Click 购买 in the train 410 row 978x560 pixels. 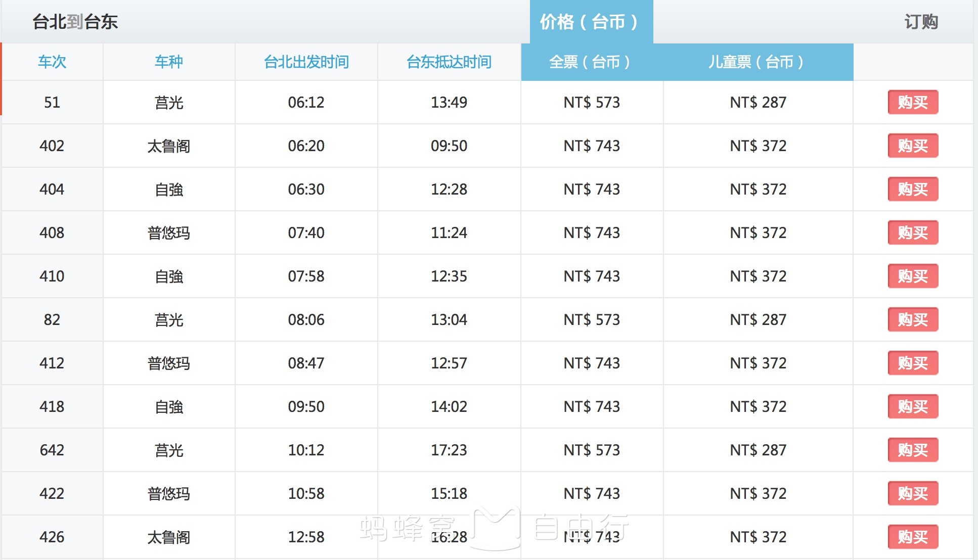click(913, 276)
